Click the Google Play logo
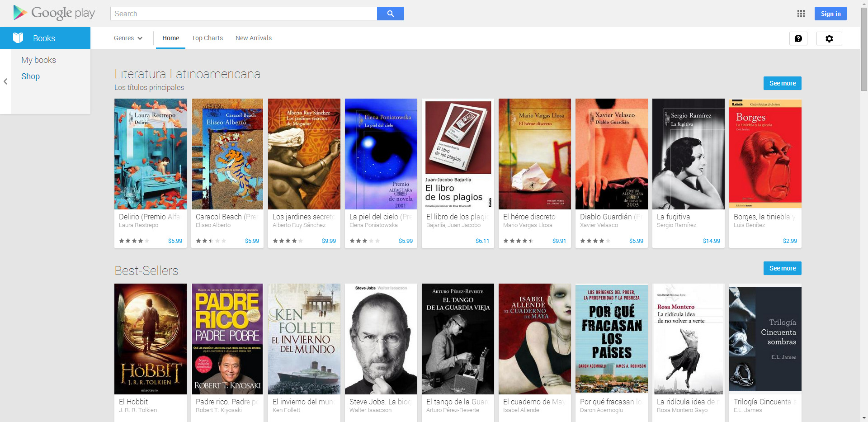 click(x=54, y=13)
